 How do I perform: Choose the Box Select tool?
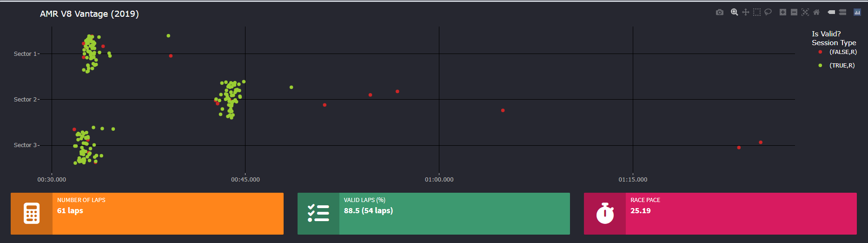(x=757, y=12)
